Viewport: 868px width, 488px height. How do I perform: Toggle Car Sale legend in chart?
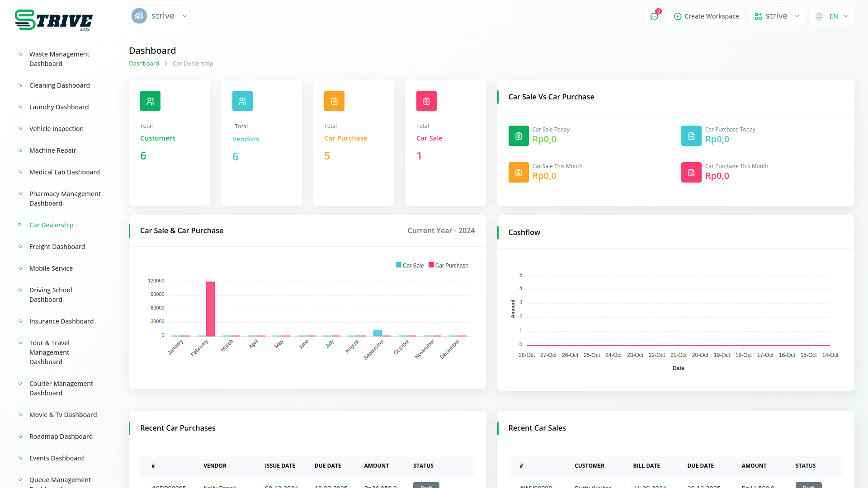click(x=410, y=266)
